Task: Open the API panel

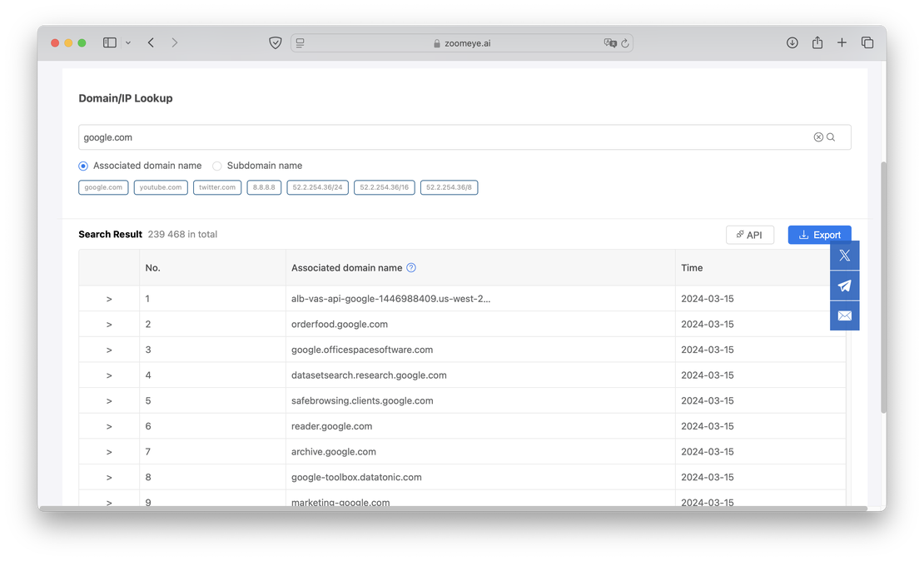Action: click(x=749, y=234)
